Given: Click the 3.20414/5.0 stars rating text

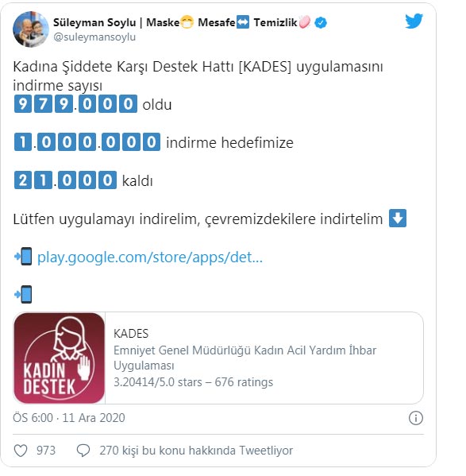Looking at the screenshot, I should coord(193,382).
